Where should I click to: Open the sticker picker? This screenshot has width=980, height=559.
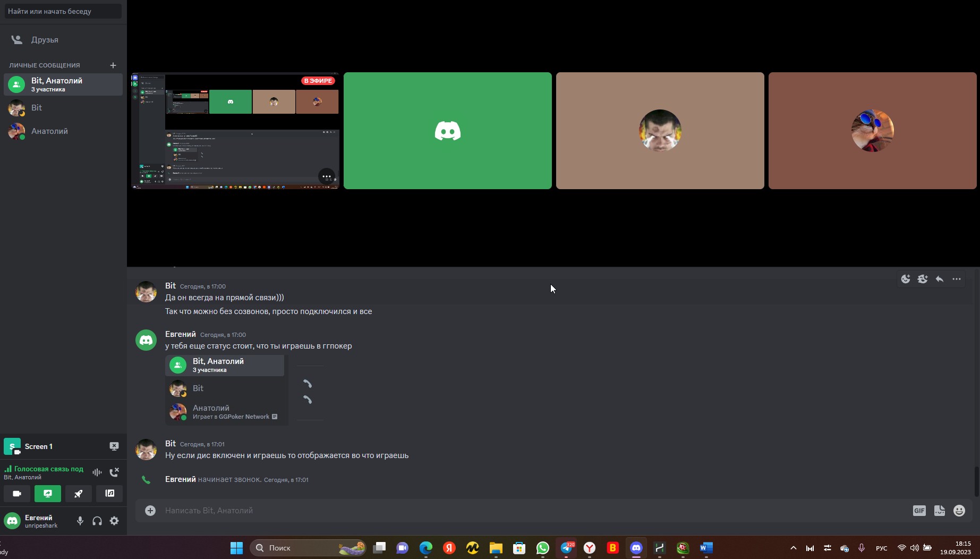tap(940, 511)
